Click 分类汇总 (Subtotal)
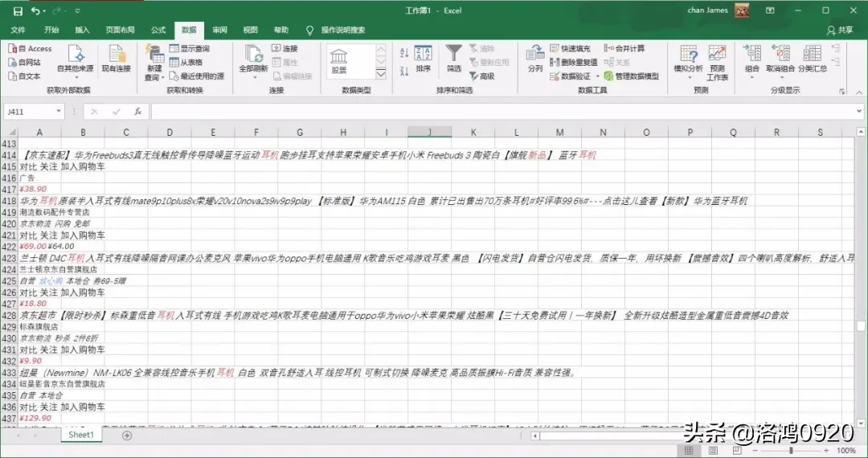Viewport: 868px width, 458px height. [x=812, y=59]
